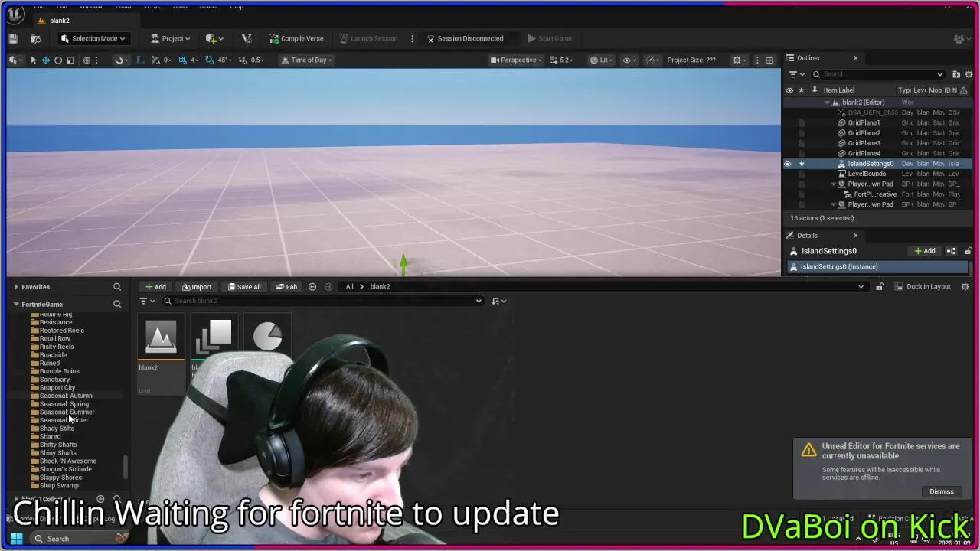Toggle rotation snapping icon next to 45°
This screenshot has height=551, width=980.
(210, 60)
